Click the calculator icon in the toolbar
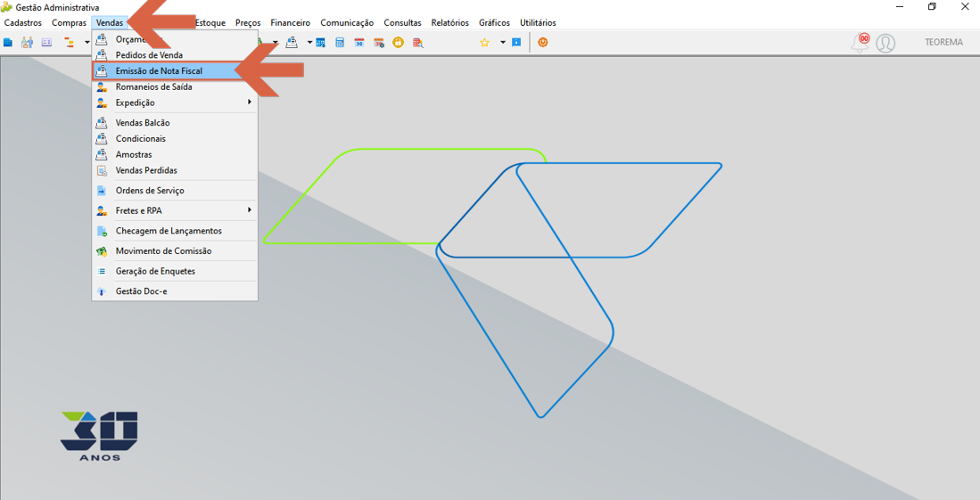 (340, 43)
